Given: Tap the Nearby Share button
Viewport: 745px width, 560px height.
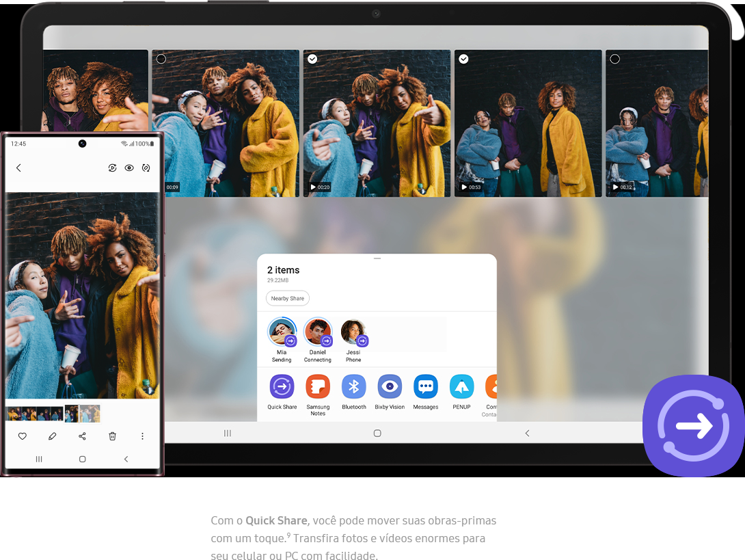Looking at the screenshot, I should (x=288, y=299).
